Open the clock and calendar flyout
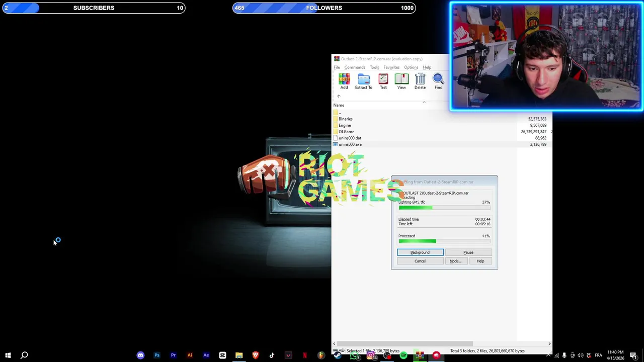 tap(616, 355)
